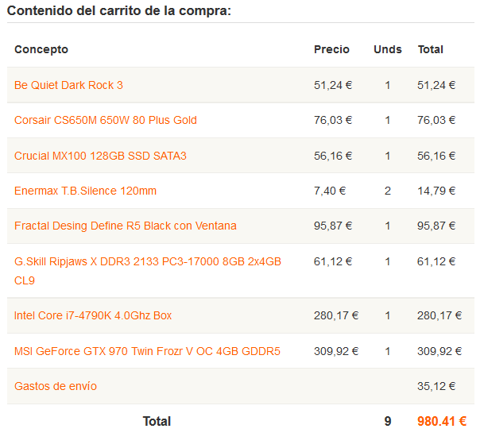Click the 309,92 € price of MSI card
Screen dimensions: 484x448
[x=336, y=351]
